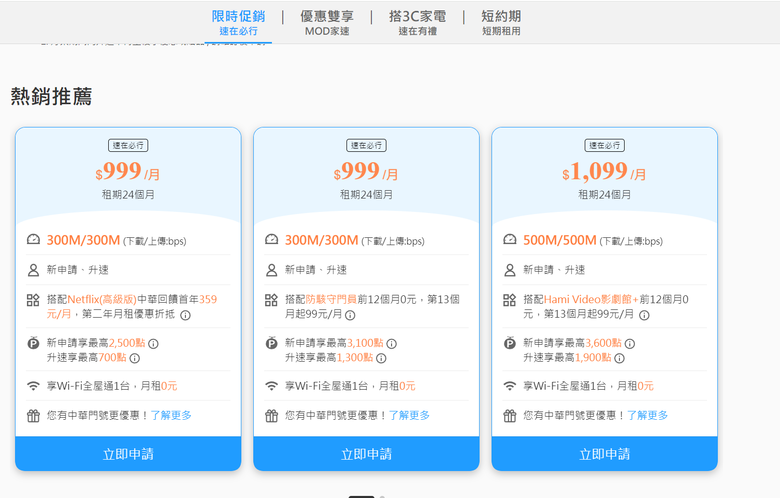Click person icon in the Netflix plan card

(x=33, y=270)
